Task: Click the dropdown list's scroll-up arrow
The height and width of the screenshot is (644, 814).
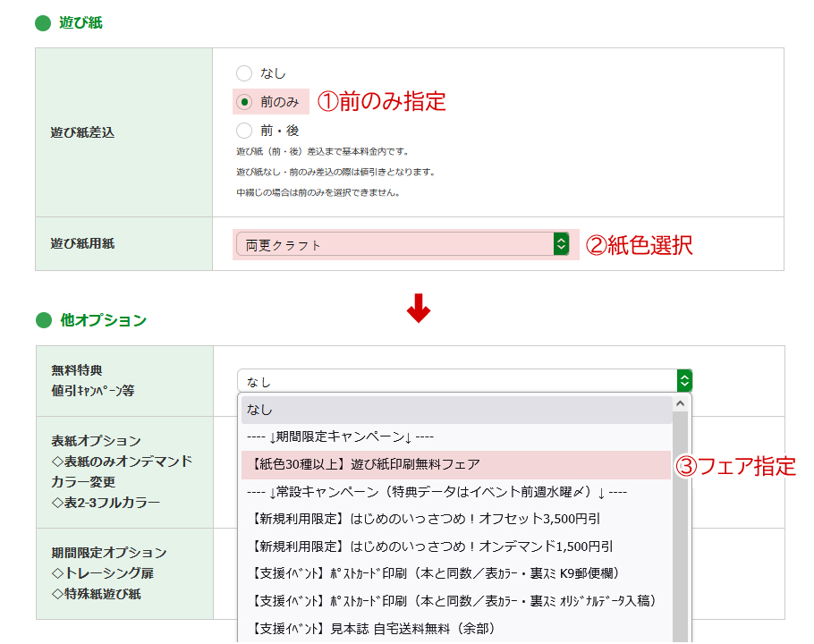Action: (x=680, y=404)
